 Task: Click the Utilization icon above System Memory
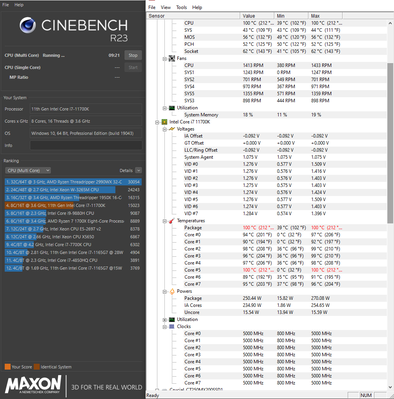[172, 108]
